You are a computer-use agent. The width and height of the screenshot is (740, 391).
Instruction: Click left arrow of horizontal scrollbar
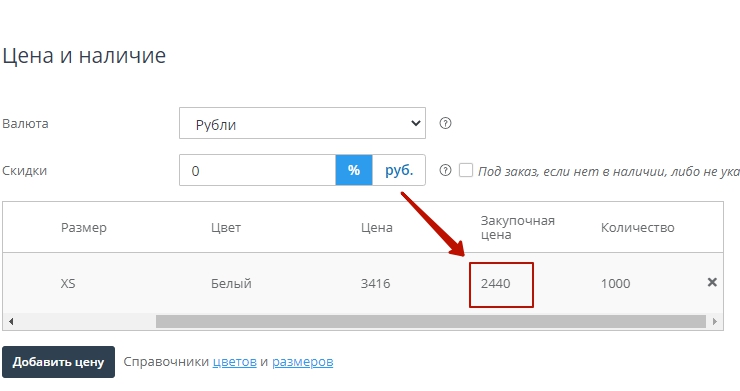click(x=11, y=322)
